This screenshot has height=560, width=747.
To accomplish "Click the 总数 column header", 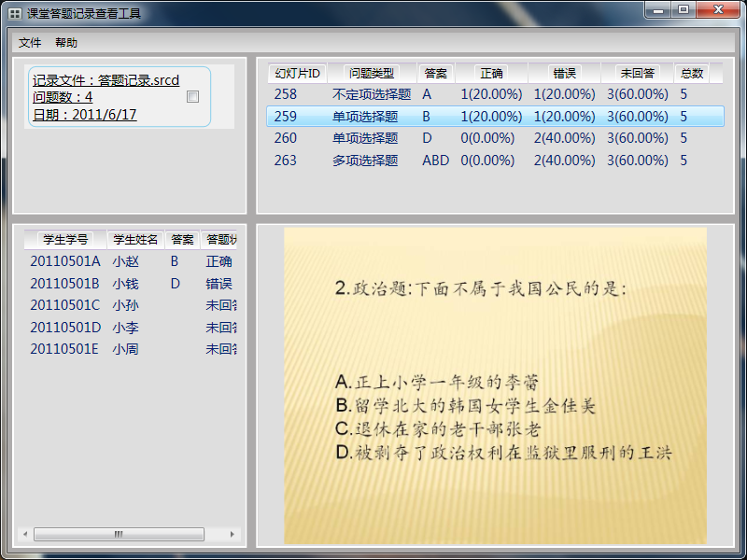I will (x=692, y=73).
